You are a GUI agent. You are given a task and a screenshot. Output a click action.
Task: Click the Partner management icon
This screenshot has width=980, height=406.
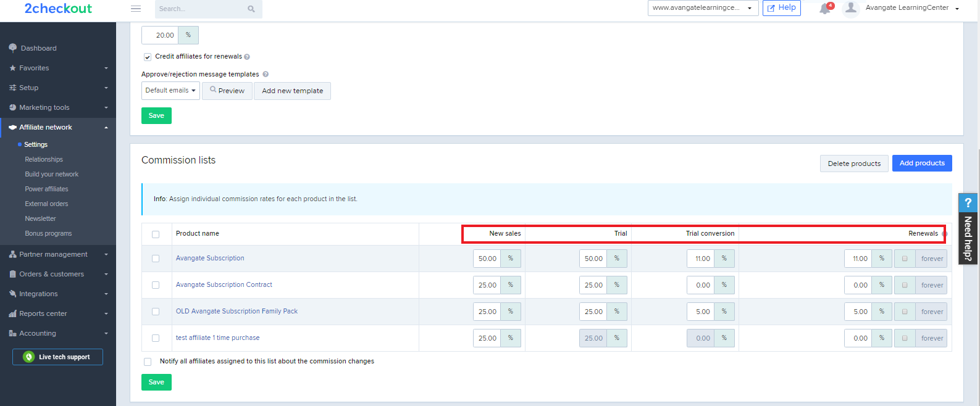coord(13,254)
